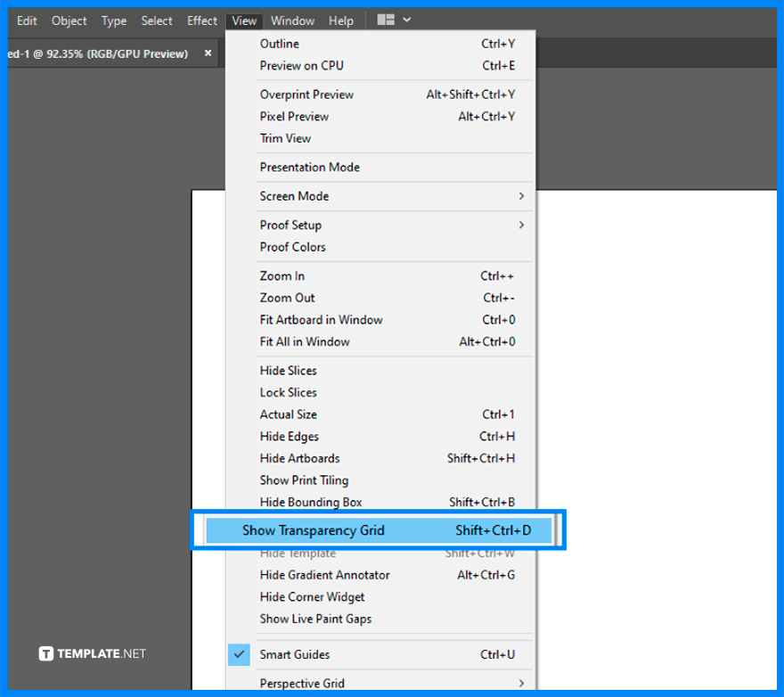This screenshot has height=697, width=784.
Task: Click the TEMPLATE.NET logo
Action: pos(92,653)
